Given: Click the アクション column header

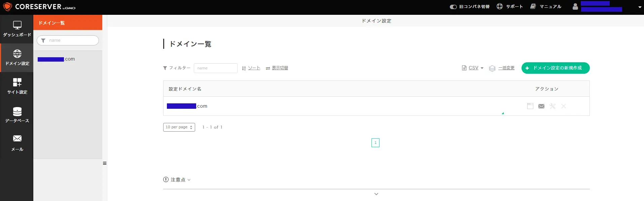Looking at the screenshot, I should tap(547, 89).
